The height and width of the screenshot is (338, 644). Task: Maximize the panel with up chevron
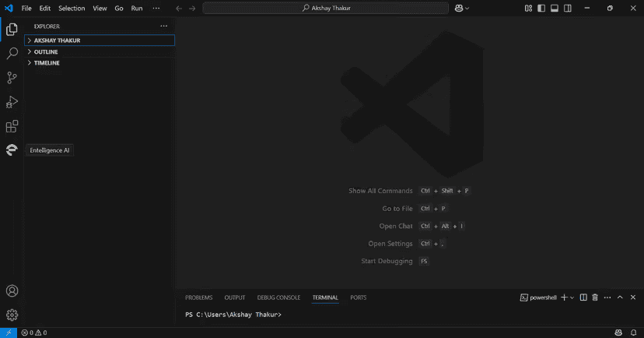620,298
